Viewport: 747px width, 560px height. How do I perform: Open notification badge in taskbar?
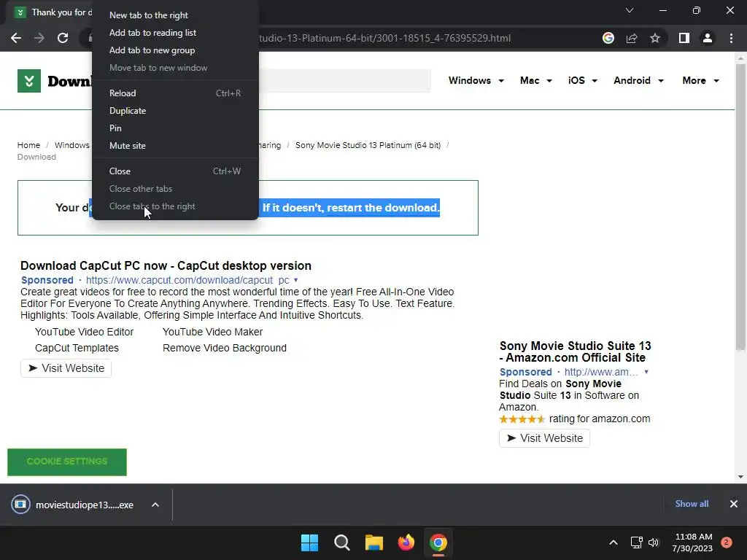pyautogui.click(x=727, y=542)
